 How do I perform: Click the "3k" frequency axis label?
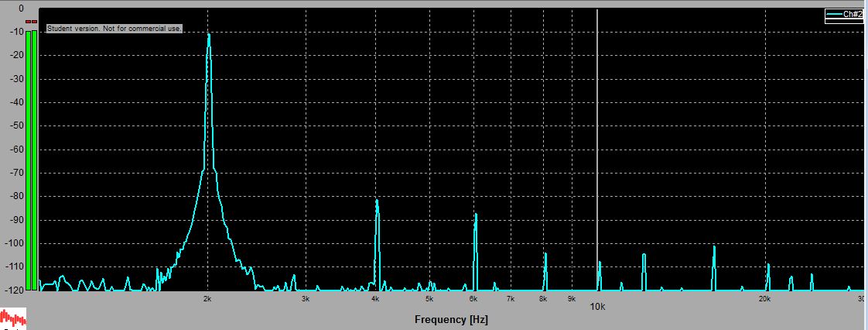click(x=306, y=299)
